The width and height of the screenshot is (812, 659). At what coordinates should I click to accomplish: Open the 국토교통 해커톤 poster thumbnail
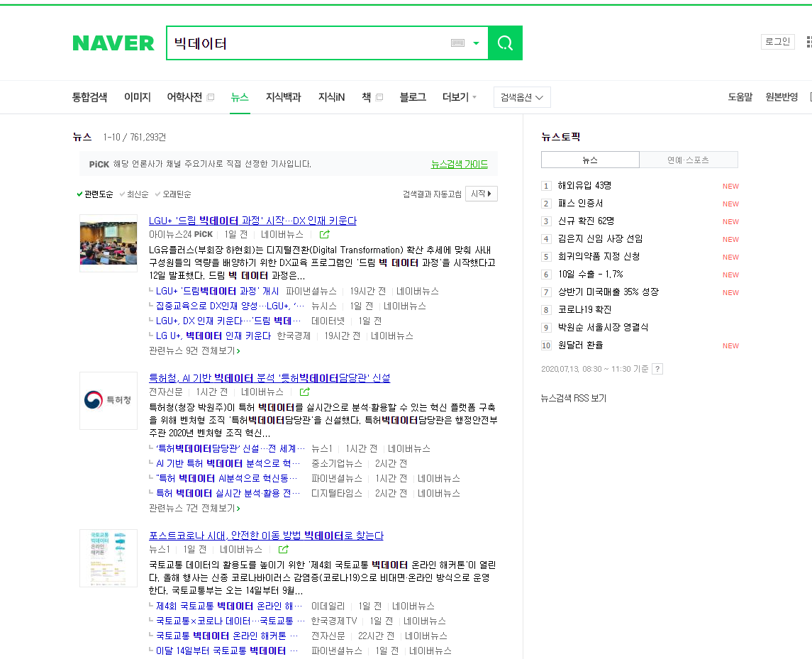(109, 558)
